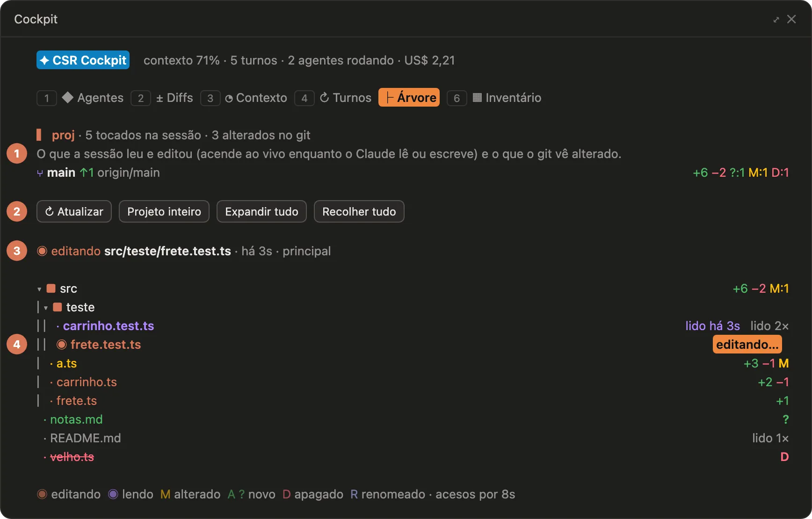Click src/teste/frete.test.ts path in status line
The image size is (812, 519).
coord(167,251)
